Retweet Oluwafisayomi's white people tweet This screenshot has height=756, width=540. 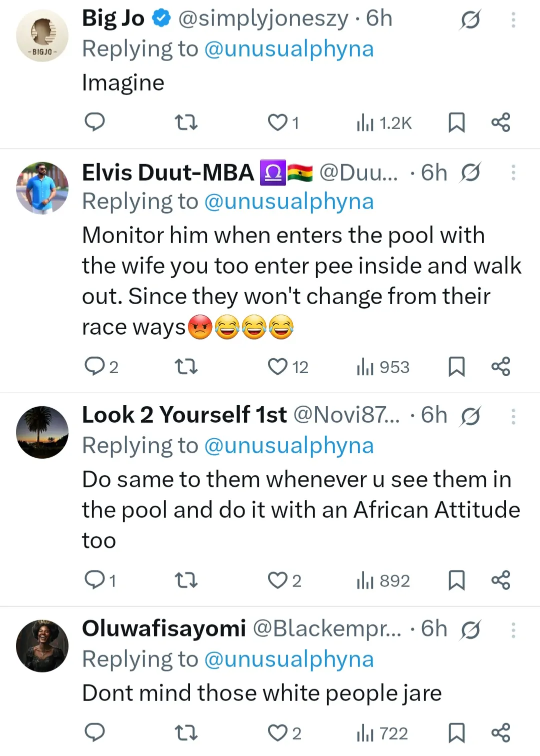click(x=186, y=733)
